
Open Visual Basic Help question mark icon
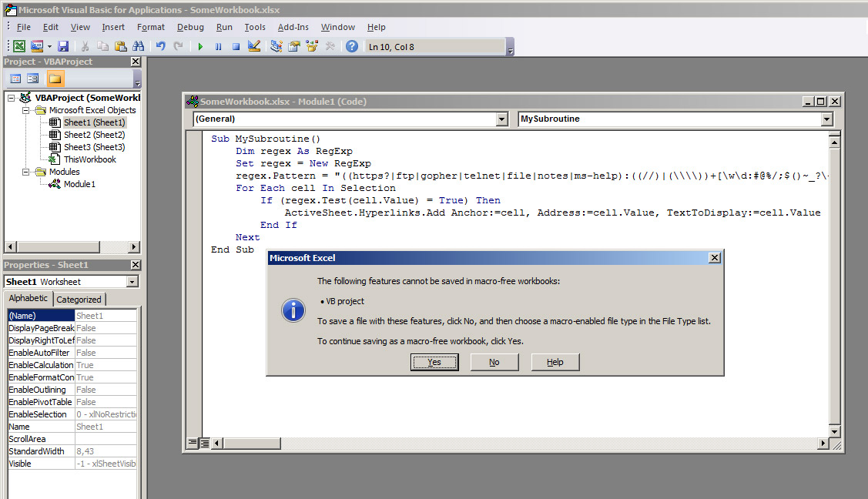tap(352, 46)
